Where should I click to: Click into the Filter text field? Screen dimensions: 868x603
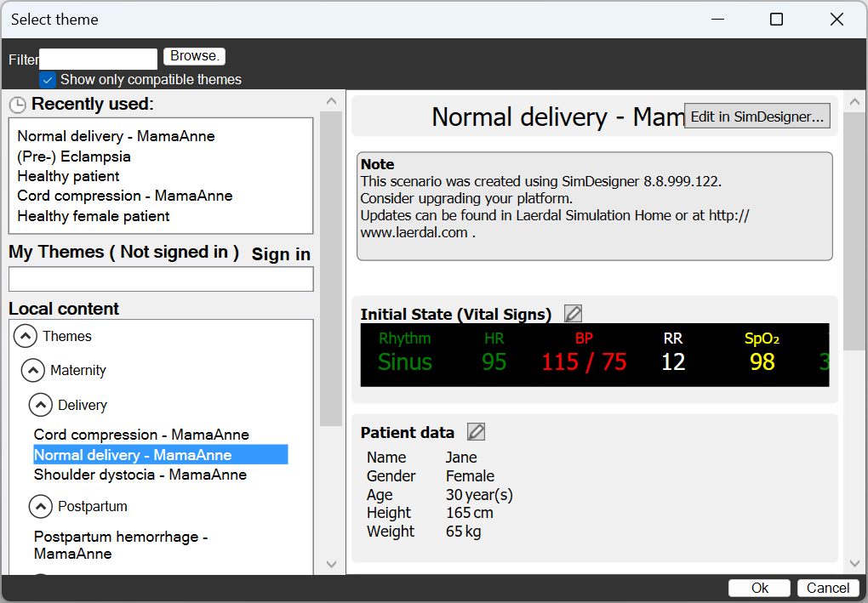tap(99, 59)
